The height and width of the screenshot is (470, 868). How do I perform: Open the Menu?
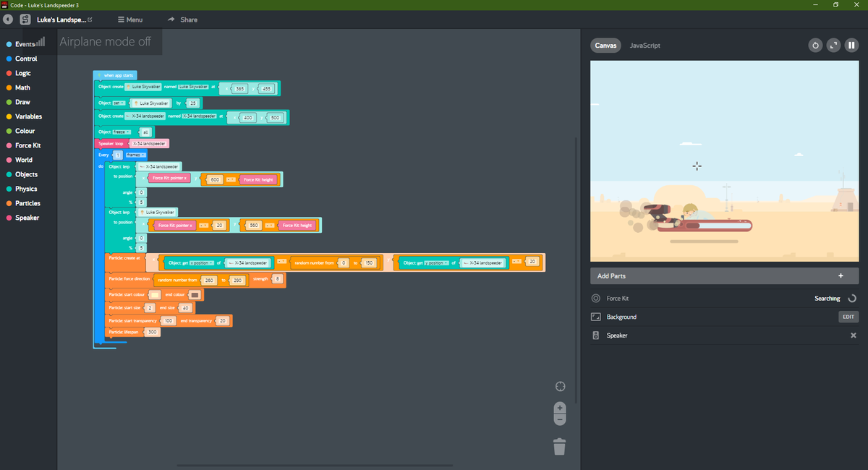(130, 20)
